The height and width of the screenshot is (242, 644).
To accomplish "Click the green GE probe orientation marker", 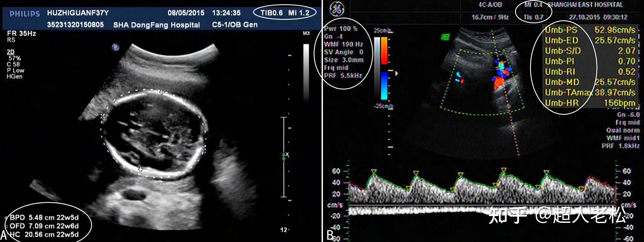I will 445,37.
